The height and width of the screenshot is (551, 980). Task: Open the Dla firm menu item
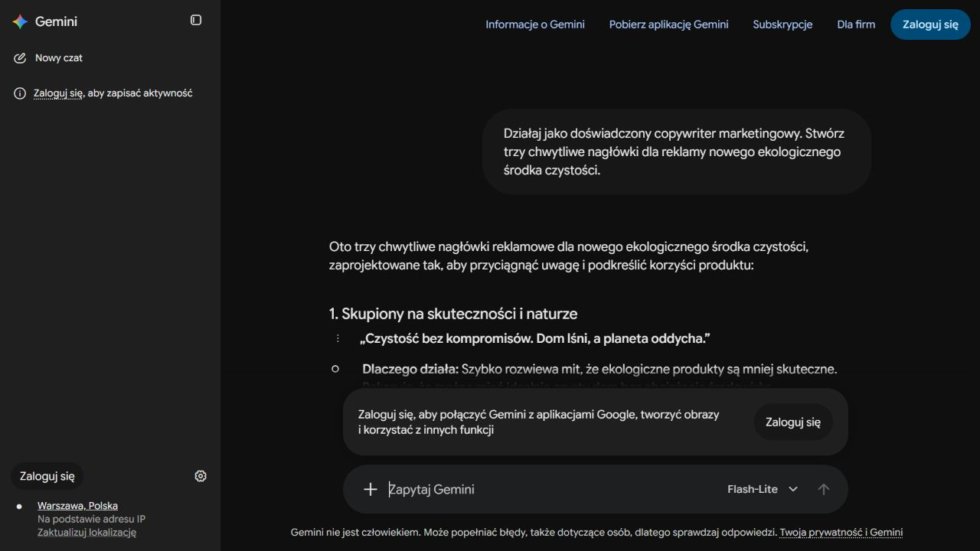tap(856, 24)
